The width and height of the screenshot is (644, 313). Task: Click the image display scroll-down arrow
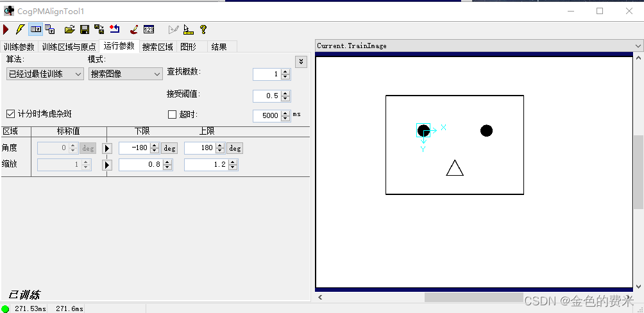point(639,286)
